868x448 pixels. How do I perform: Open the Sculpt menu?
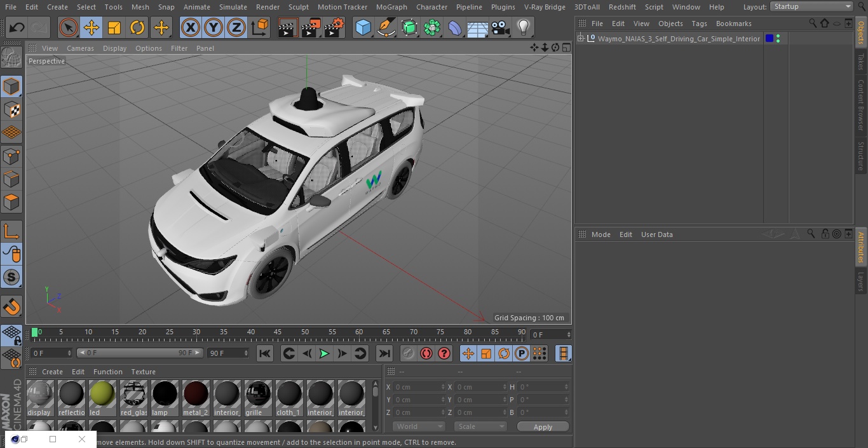pyautogui.click(x=299, y=7)
